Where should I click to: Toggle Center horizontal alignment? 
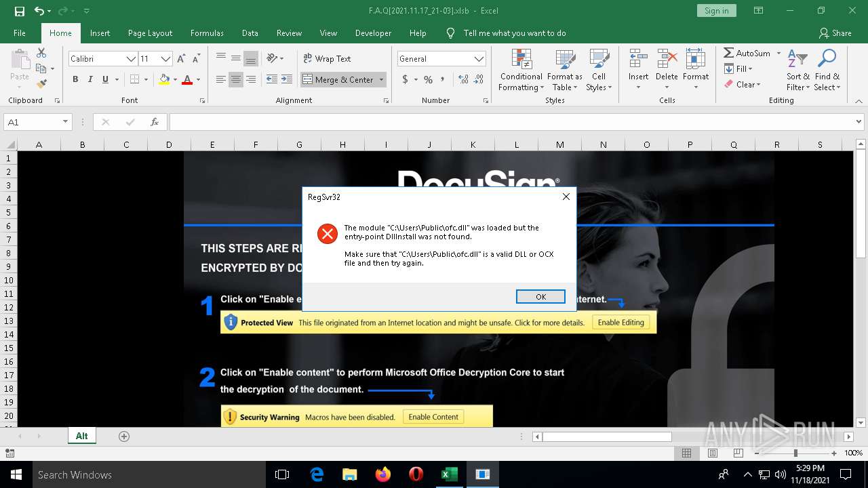click(x=236, y=79)
